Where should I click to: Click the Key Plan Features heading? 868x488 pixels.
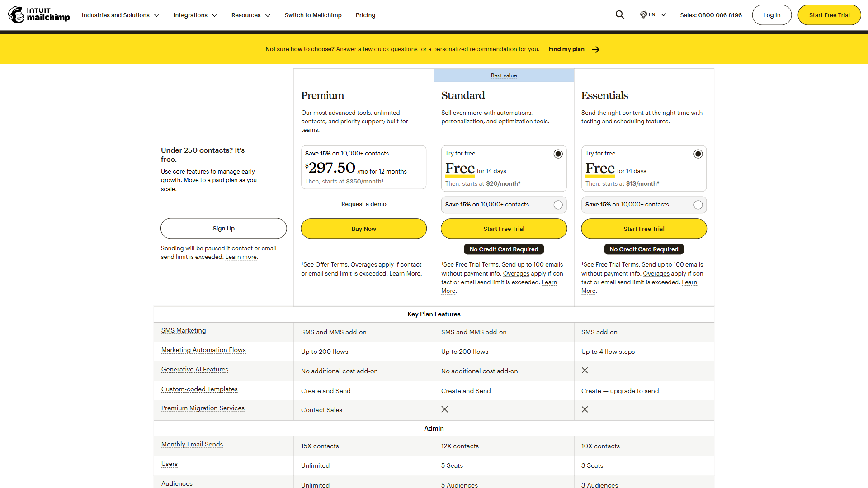click(434, 314)
